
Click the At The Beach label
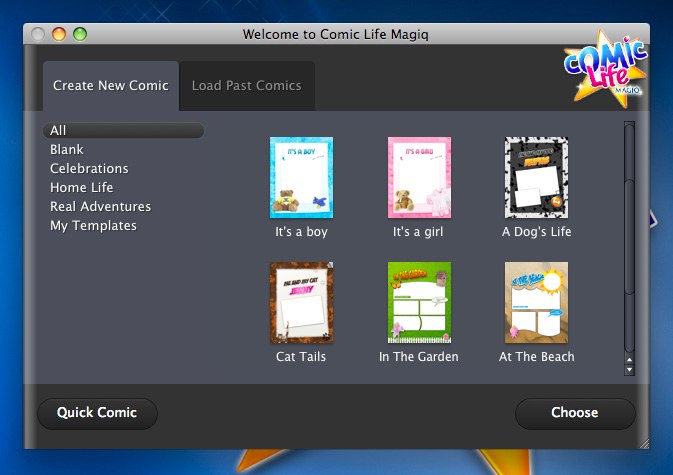coord(537,357)
